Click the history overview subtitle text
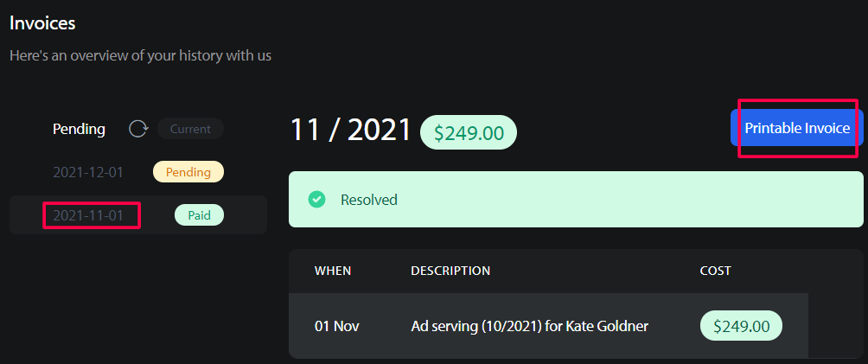 [141, 55]
